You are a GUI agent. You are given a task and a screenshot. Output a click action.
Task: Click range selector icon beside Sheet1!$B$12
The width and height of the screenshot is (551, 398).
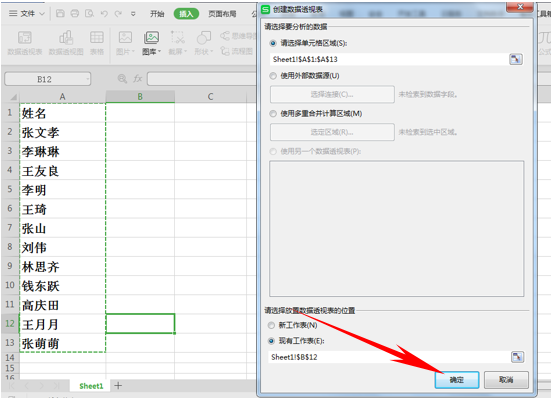[x=517, y=357]
